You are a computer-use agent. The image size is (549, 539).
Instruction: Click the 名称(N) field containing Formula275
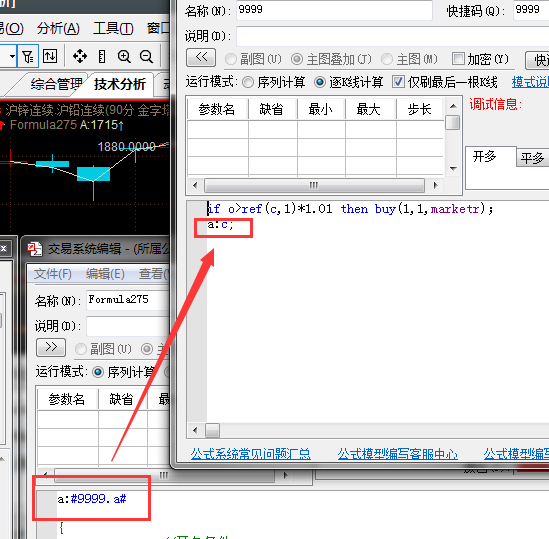pyautogui.click(x=128, y=300)
